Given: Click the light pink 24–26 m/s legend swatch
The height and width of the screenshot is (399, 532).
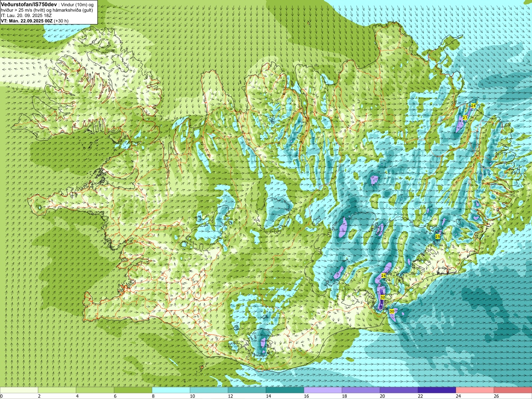Looking at the screenshot, I should (475, 390).
